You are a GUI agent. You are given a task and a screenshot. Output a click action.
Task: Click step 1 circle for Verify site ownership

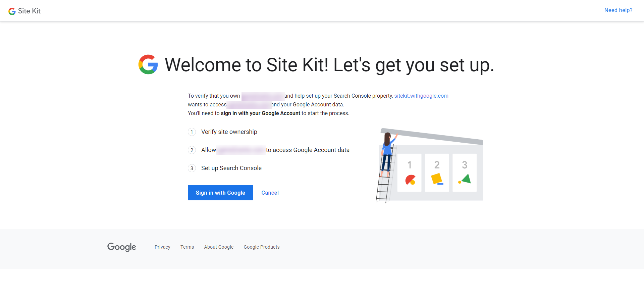(192, 132)
